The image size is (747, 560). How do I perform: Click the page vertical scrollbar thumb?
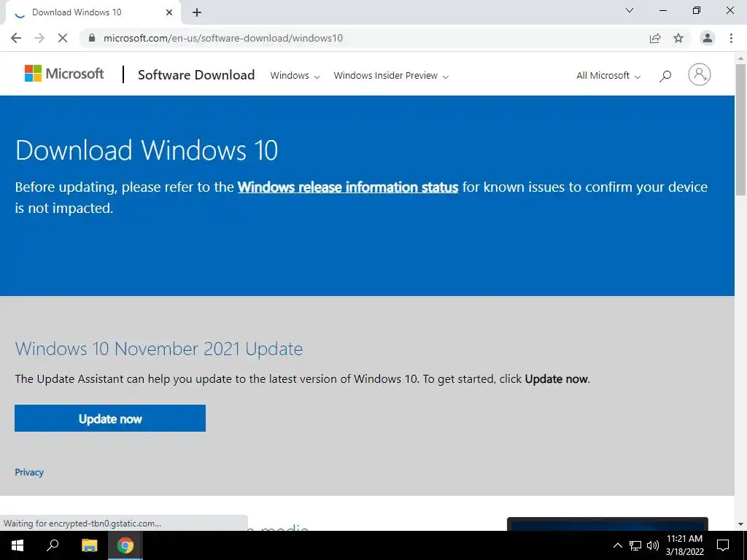(740, 128)
